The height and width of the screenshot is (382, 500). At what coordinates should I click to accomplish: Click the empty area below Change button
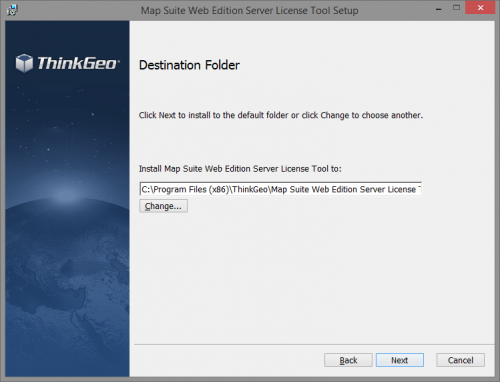point(313,277)
